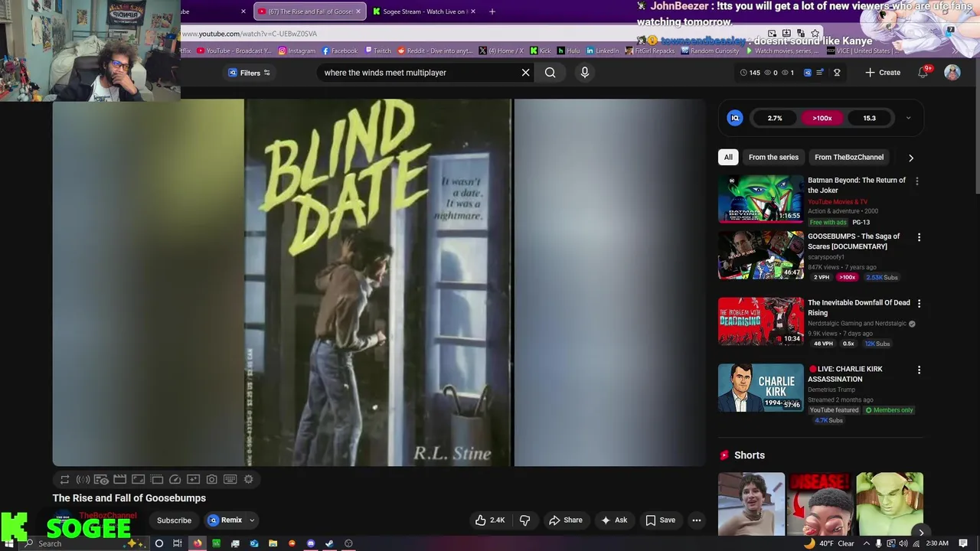The height and width of the screenshot is (551, 980).
Task: Open the Instagram bookmark
Action: pyautogui.click(x=296, y=51)
